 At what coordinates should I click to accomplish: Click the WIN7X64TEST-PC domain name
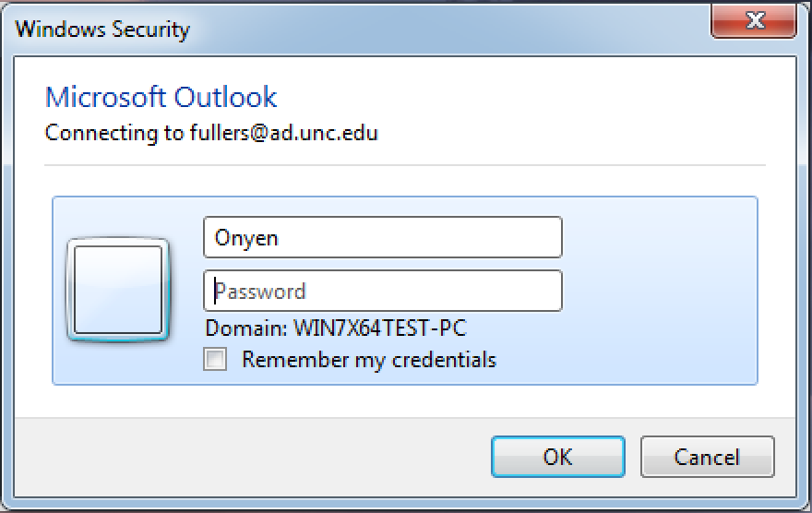[380, 328]
